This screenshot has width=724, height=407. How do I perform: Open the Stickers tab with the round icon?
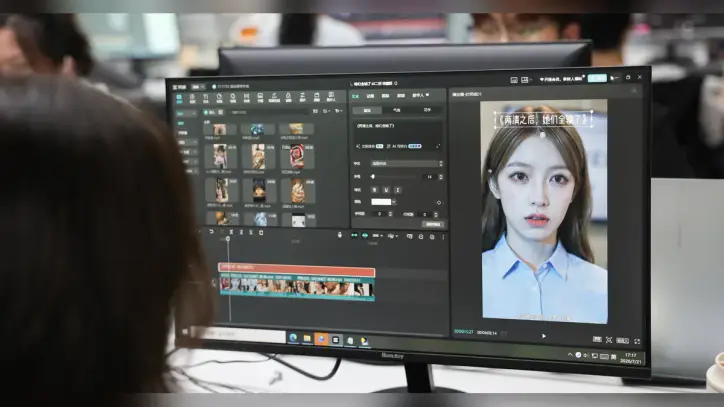219,98
